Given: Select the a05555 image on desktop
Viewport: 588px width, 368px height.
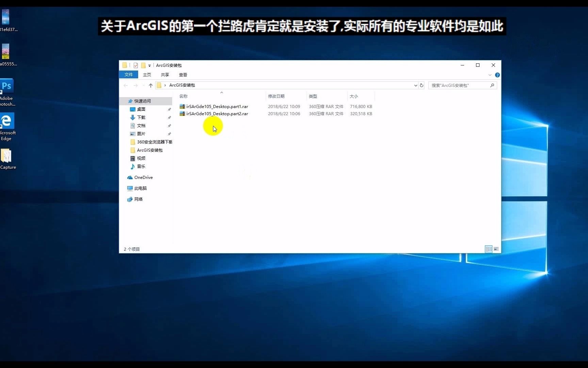Looking at the screenshot, I should tap(7, 55).
